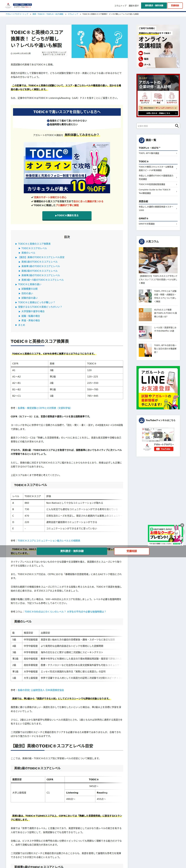Image resolution: width=186 pixels, height=868 pixels.
Task: Play the YouTube channel video
Action: 158,435
